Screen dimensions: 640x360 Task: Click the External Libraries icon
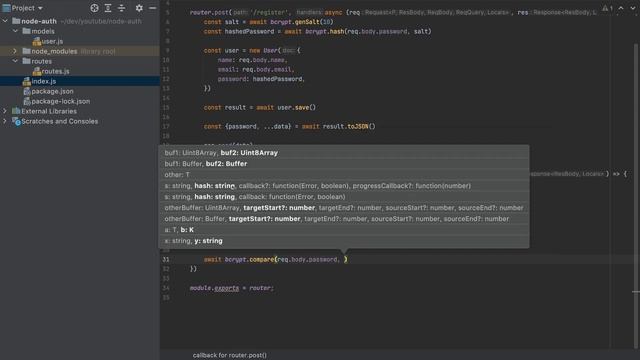16,111
